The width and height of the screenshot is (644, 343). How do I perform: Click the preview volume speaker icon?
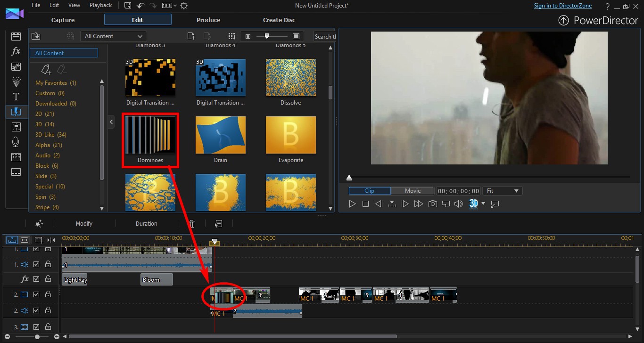[x=458, y=204]
